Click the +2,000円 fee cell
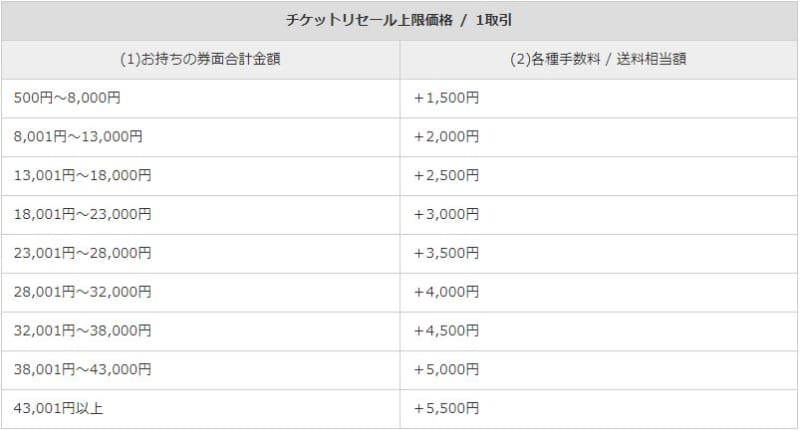800x431 pixels. coord(446,137)
